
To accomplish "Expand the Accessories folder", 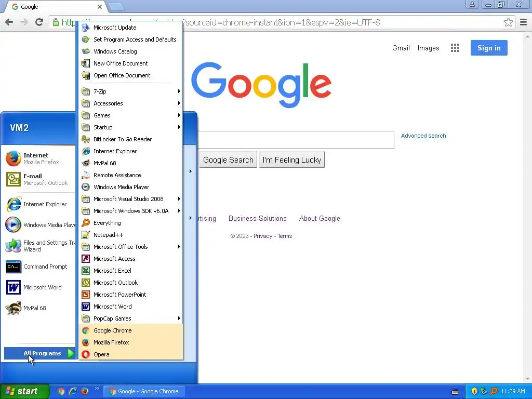I will pos(130,103).
